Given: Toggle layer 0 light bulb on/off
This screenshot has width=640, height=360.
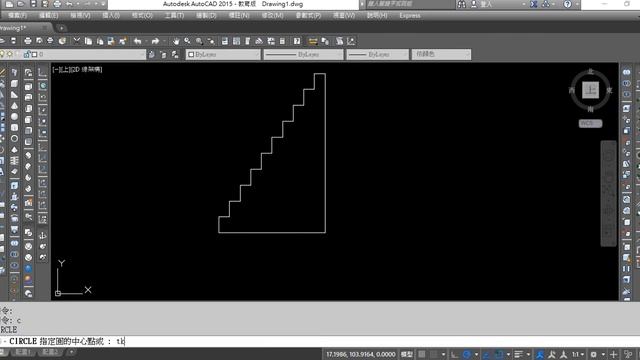Looking at the screenshot, I should [x=2, y=54].
